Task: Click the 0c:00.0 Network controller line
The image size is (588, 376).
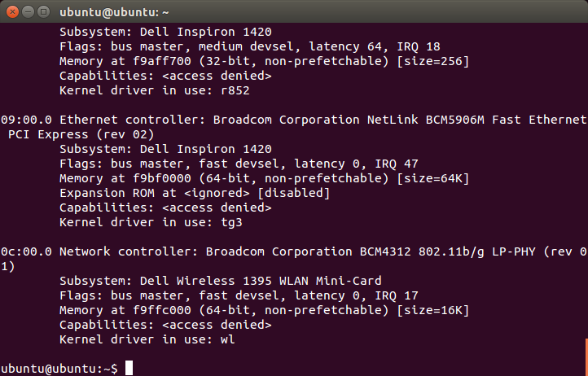Action: point(294,251)
